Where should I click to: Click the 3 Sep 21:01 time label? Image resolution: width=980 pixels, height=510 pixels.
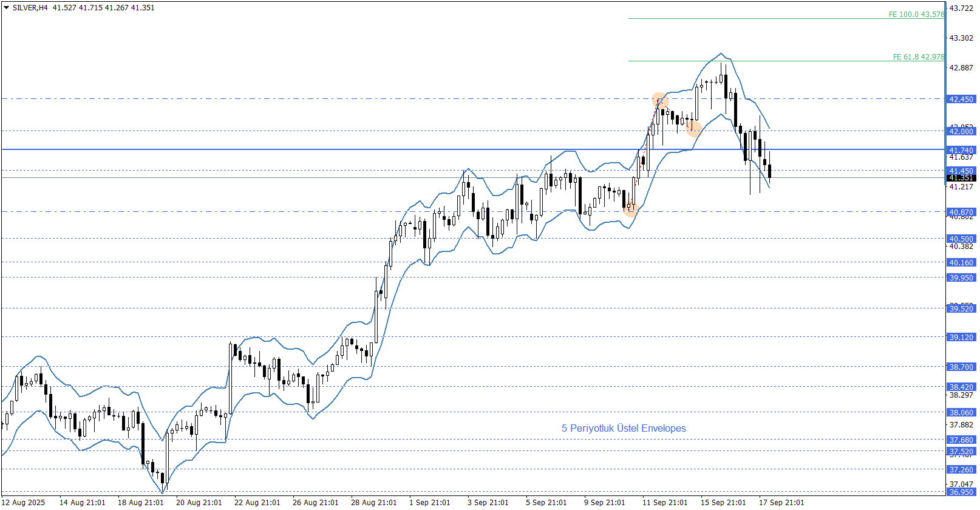(488, 503)
